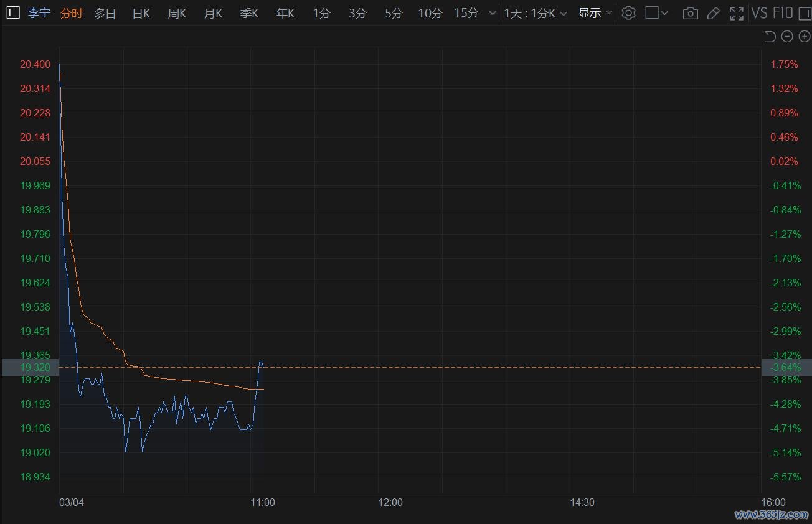
Task: Click the 19.106 price axis label
Action: [35, 428]
